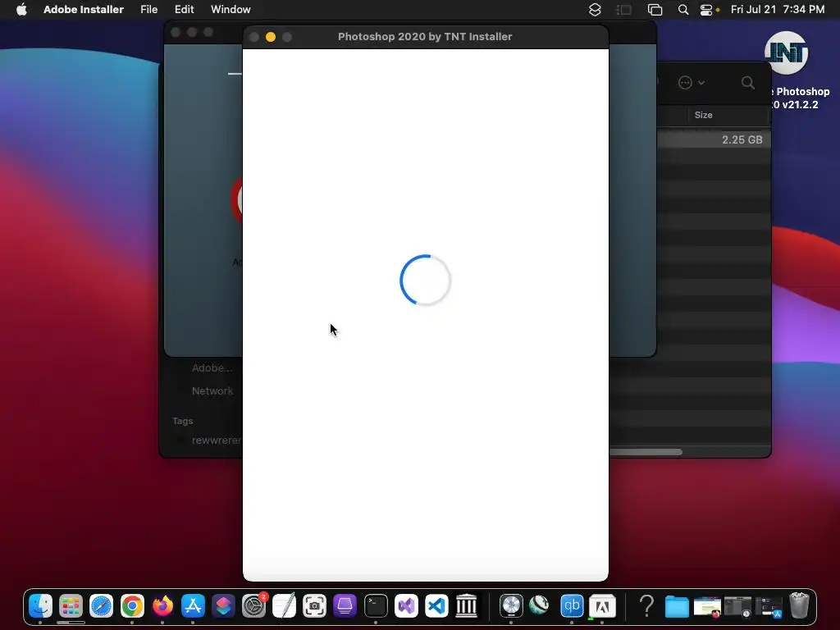840x630 pixels.
Task: Open qBittorrent from the Dock
Action: (x=572, y=606)
